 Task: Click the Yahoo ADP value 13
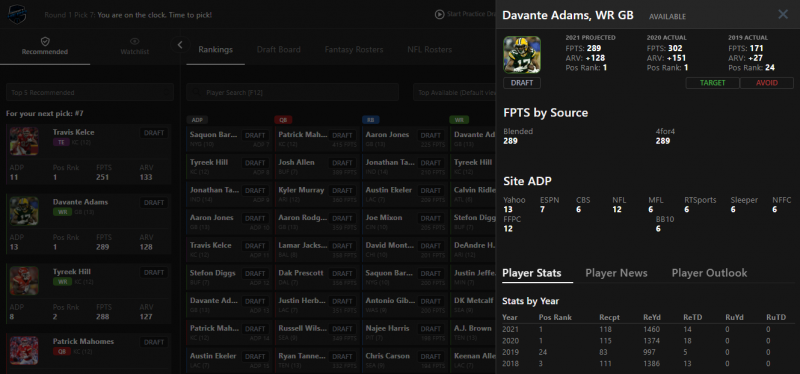tap(508, 209)
